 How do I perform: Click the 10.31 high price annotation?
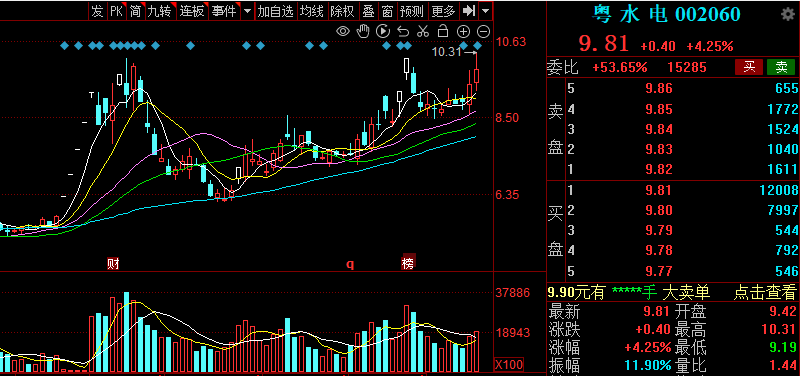tap(446, 51)
